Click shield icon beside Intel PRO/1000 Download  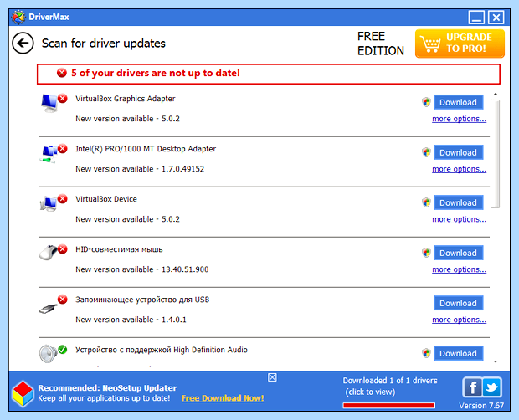point(426,152)
